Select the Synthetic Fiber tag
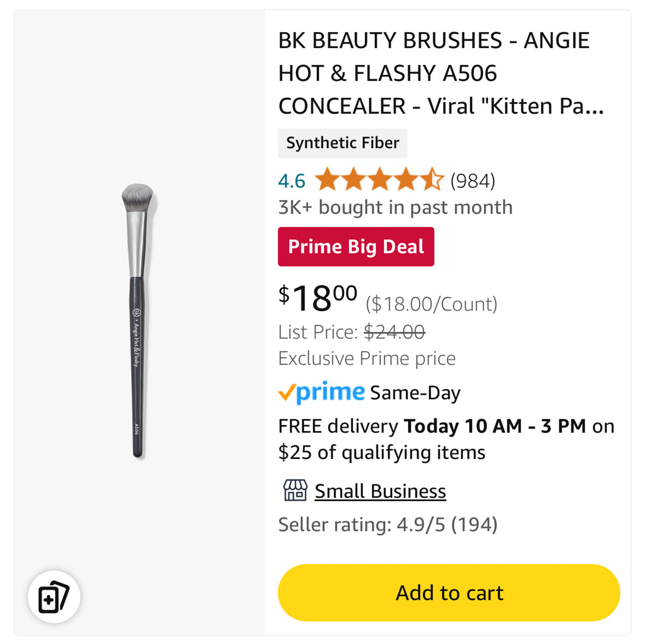The height and width of the screenshot is (644, 645). [x=342, y=143]
